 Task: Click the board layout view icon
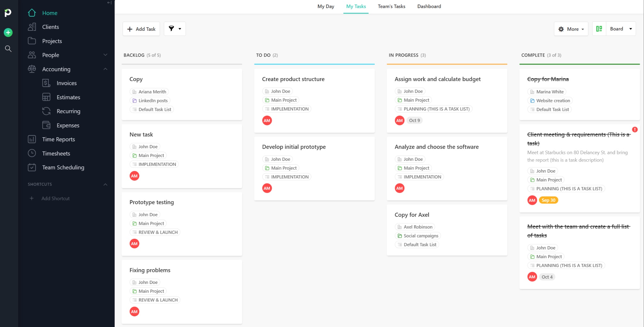(x=599, y=29)
